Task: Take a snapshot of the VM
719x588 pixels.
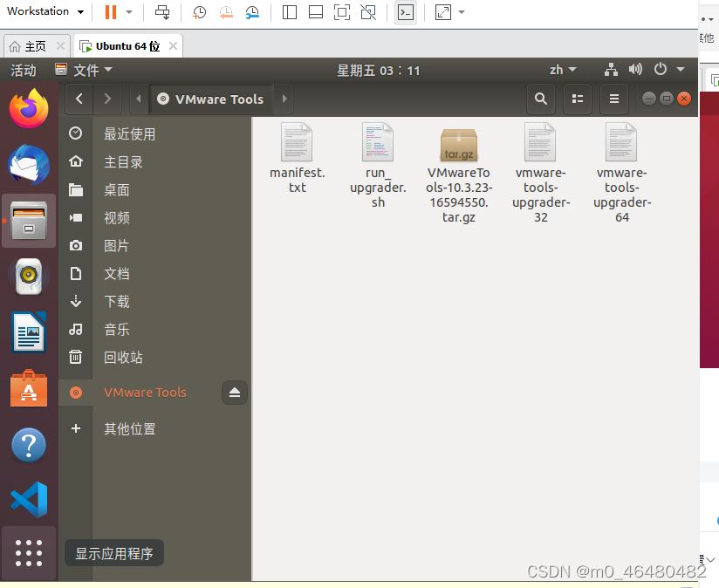Action: (199, 12)
